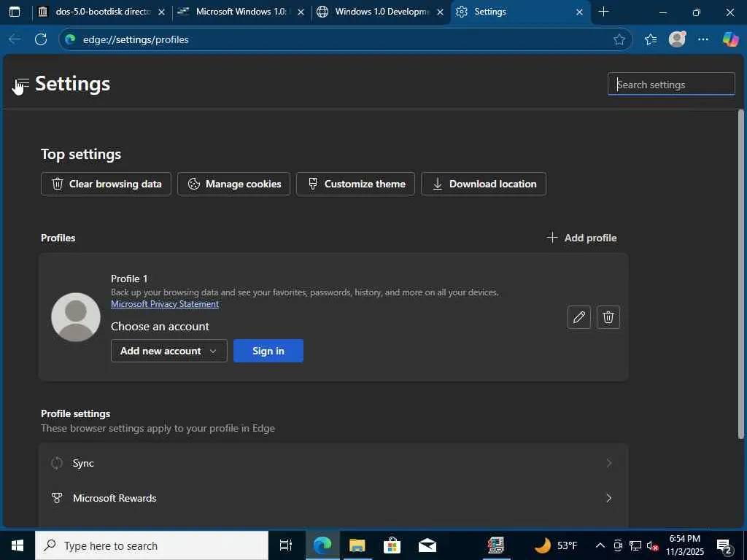Open the profile avatar in toolbar
Image resolution: width=747 pixels, height=560 pixels.
tap(677, 39)
